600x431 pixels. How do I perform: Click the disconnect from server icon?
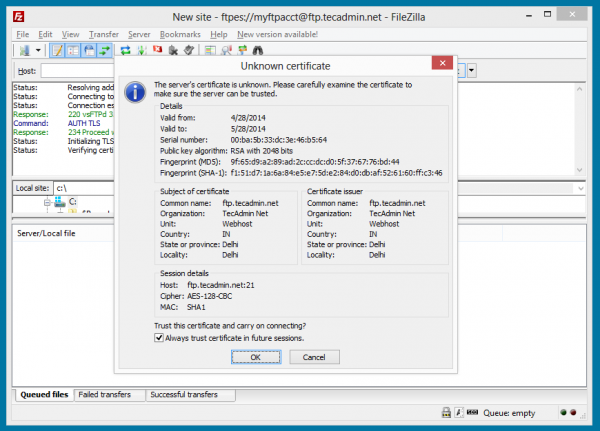click(173, 49)
